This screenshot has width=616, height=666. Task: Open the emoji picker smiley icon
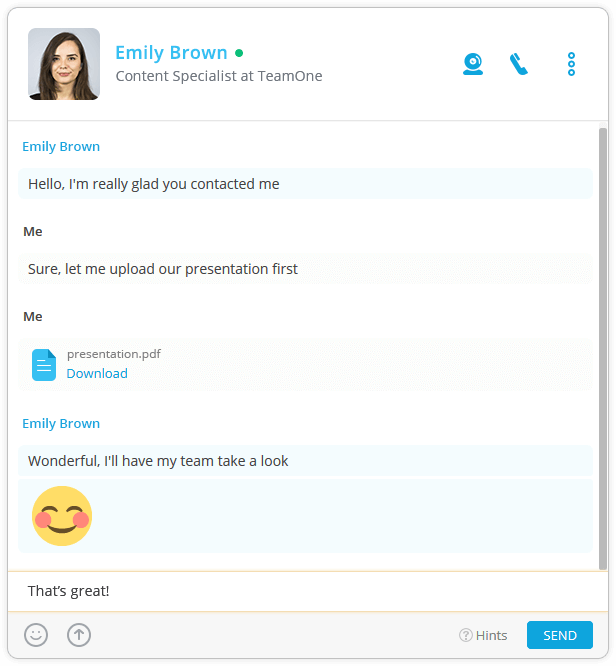point(36,635)
